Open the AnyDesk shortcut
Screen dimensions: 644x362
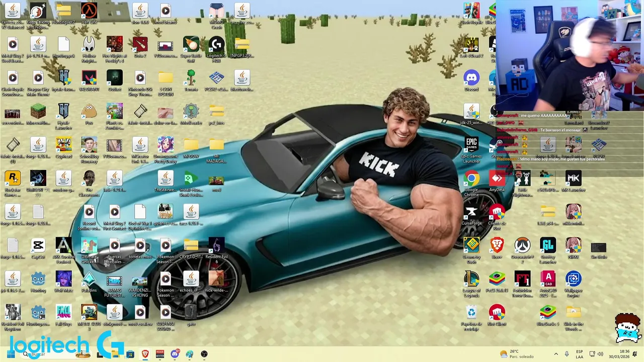click(x=497, y=178)
